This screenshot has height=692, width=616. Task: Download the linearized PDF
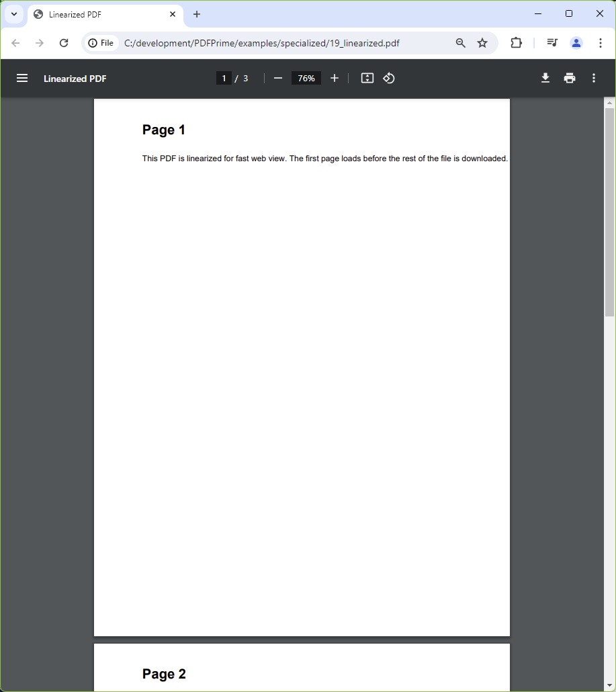(545, 78)
